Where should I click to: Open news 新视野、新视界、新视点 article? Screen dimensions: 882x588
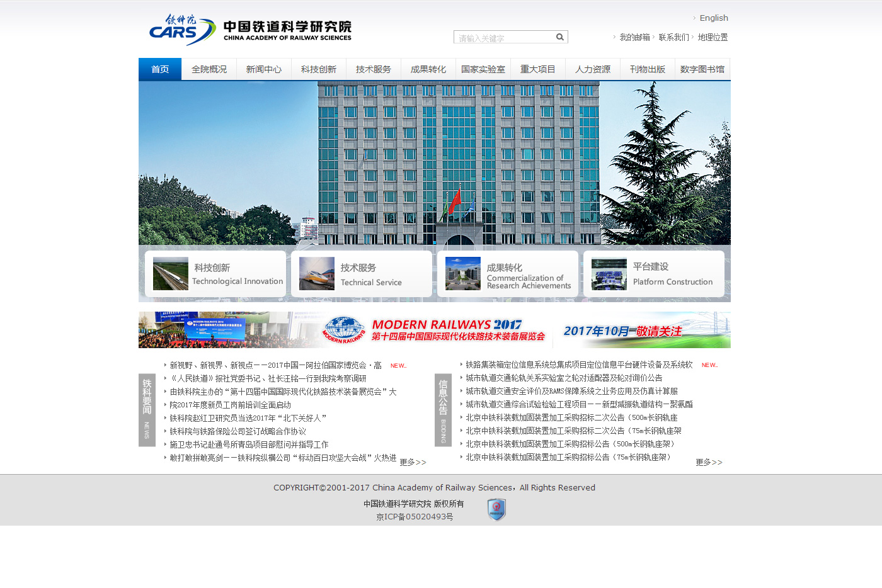pyautogui.click(x=275, y=365)
